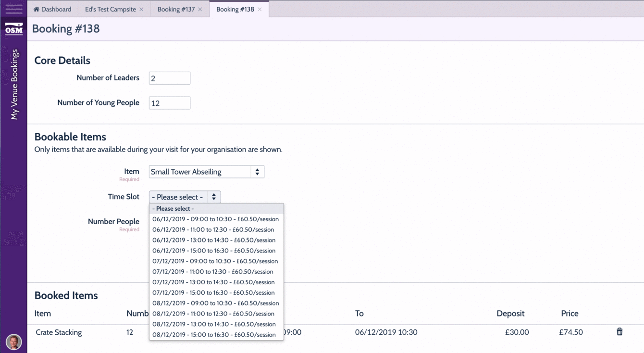Collapse the Time Slot dropdown

click(185, 197)
